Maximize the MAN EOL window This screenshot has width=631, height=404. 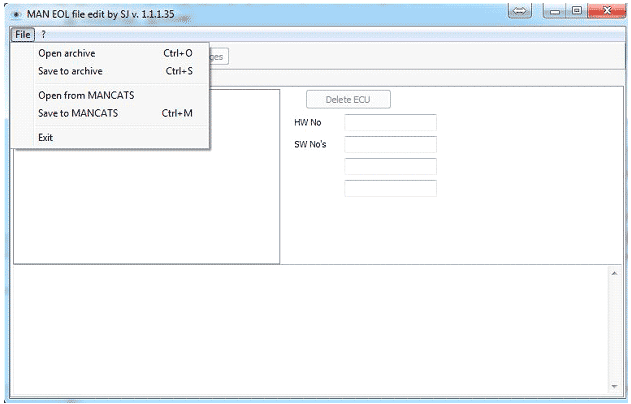(577, 11)
